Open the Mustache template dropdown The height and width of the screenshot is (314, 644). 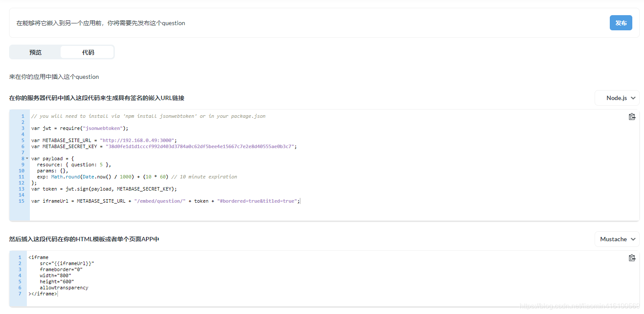point(617,239)
